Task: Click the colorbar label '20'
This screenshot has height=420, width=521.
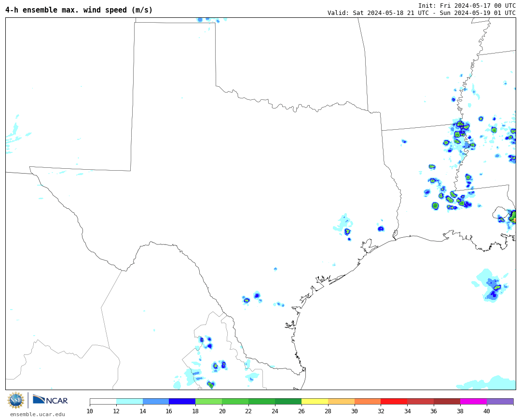Action: [222, 411]
